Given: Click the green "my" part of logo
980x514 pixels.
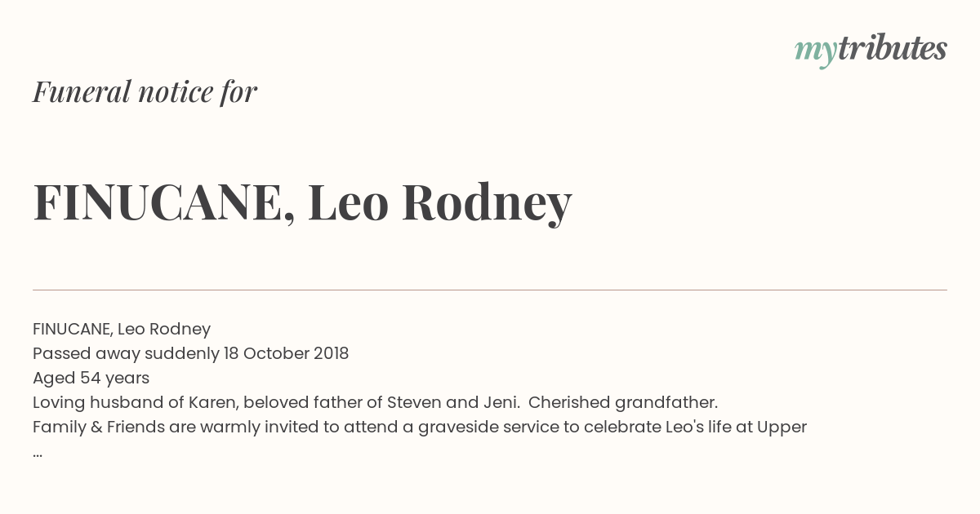Looking at the screenshot, I should tap(815, 51).
